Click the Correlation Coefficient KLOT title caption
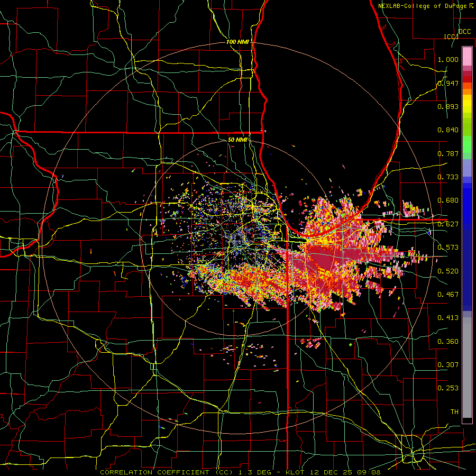Image resolution: width=476 pixels, height=476 pixels. click(240, 472)
